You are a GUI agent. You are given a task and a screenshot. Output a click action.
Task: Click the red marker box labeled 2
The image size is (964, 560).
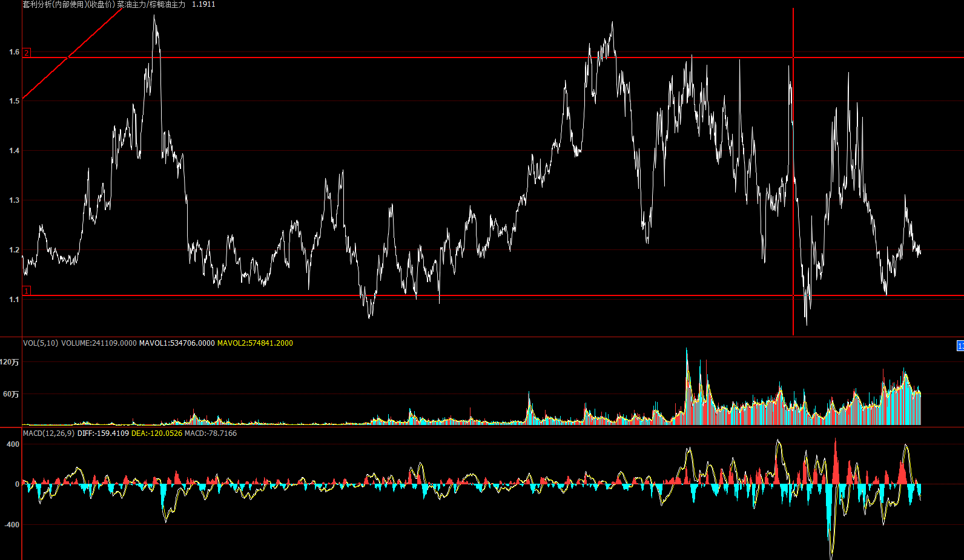(27, 53)
